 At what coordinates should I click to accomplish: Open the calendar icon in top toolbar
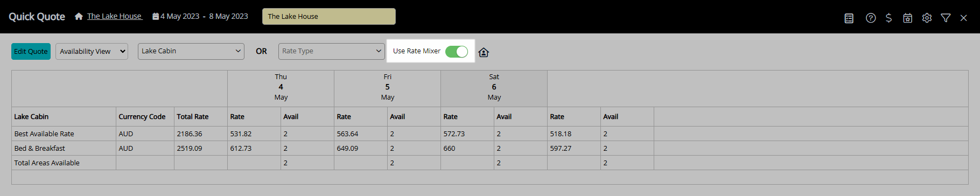click(907, 18)
